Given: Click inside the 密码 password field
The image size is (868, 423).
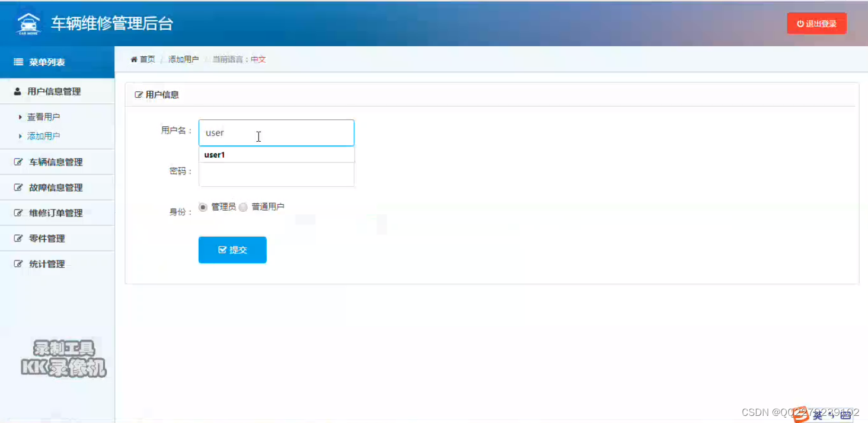Looking at the screenshot, I should coord(276,174).
